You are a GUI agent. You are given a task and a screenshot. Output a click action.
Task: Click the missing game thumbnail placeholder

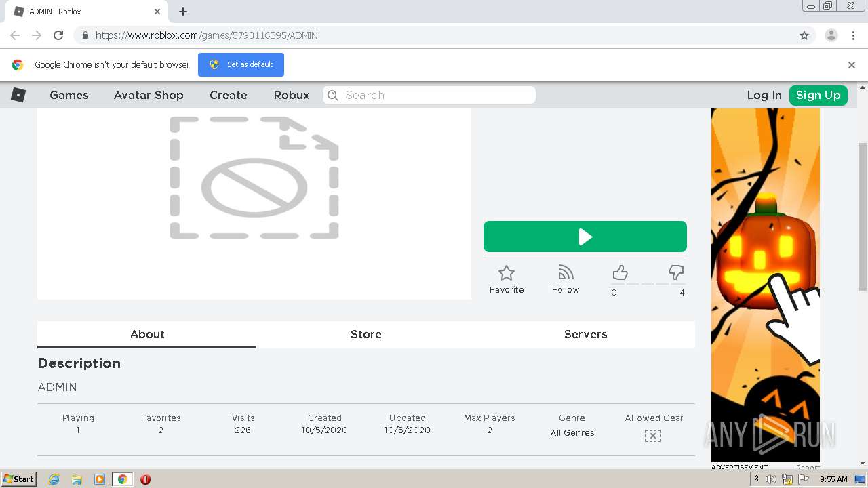click(254, 178)
